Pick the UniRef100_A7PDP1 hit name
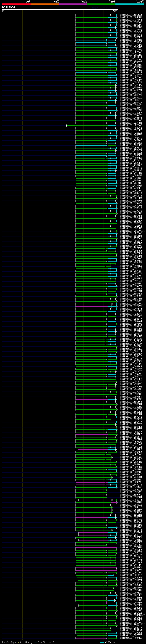Image resolution: width=146 pixels, height=644 pixels. click(131, 45)
